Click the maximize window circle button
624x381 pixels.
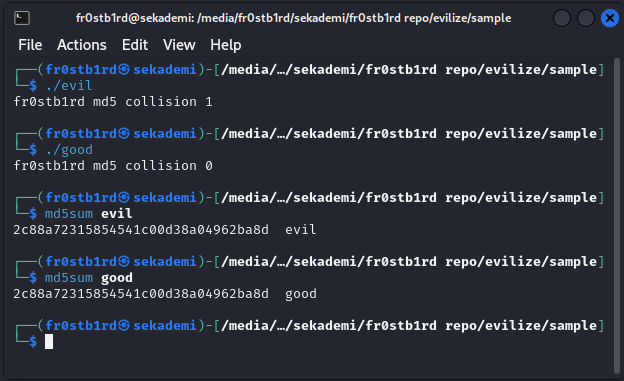tap(586, 18)
